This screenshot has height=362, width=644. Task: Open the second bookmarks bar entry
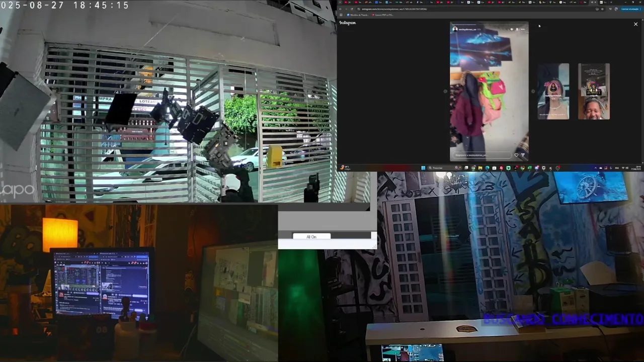382,15
